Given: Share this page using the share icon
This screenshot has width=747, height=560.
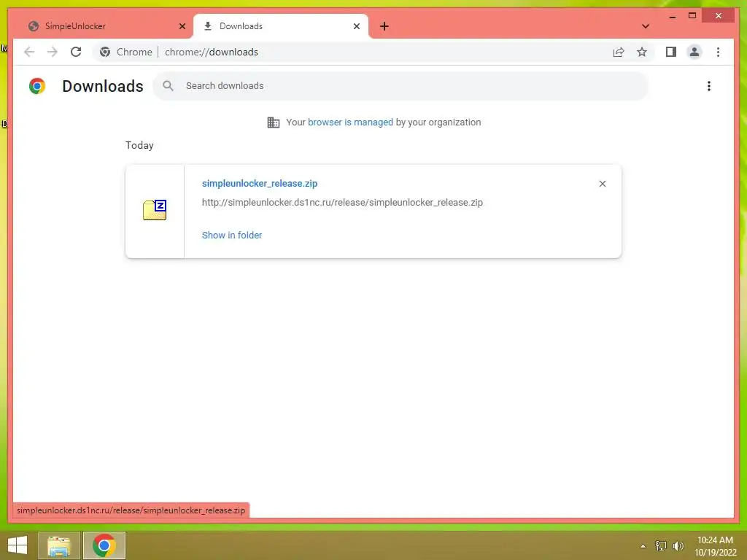Looking at the screenshot, I should pos(619,52).
